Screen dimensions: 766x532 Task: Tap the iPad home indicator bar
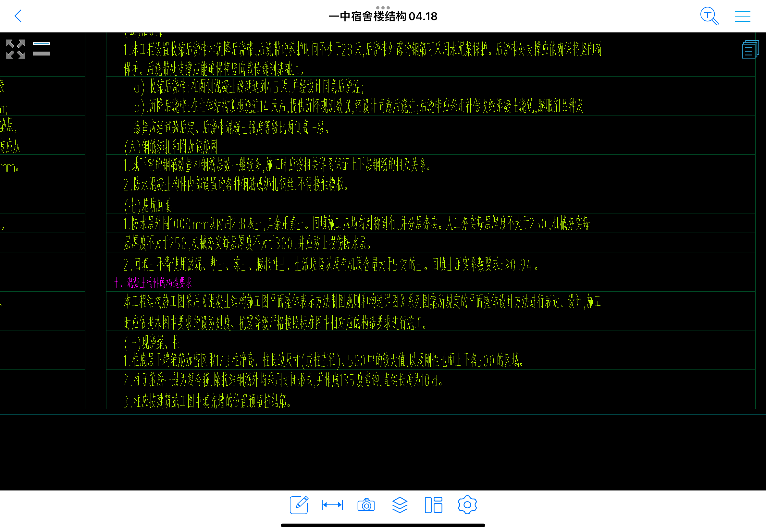383,525
